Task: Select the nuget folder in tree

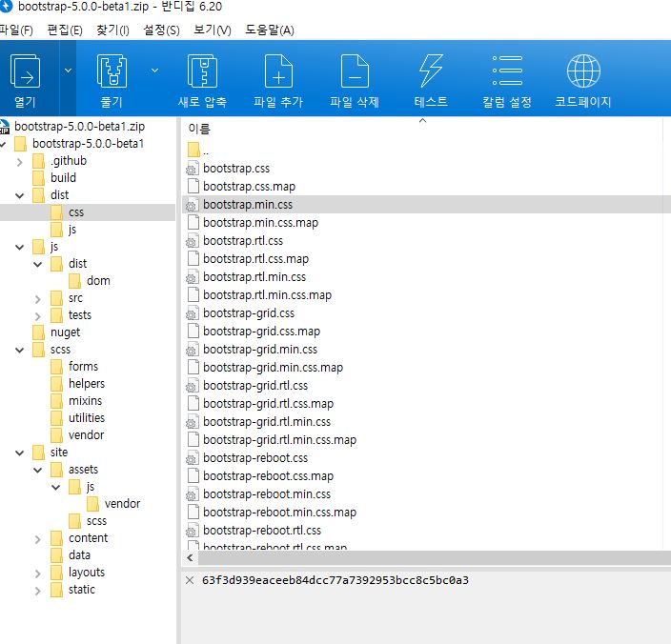Action: (x=65, y=332)
